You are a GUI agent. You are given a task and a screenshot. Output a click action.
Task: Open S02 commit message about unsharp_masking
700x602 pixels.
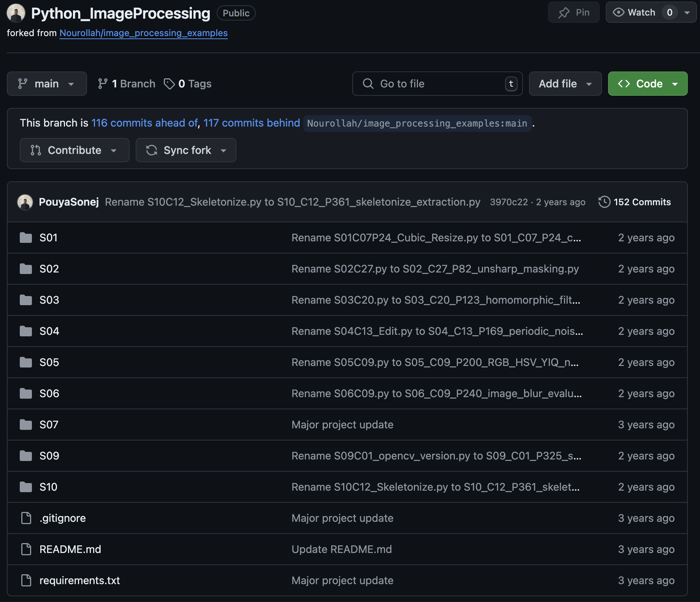pyautogui.click(x=435, y=269)
